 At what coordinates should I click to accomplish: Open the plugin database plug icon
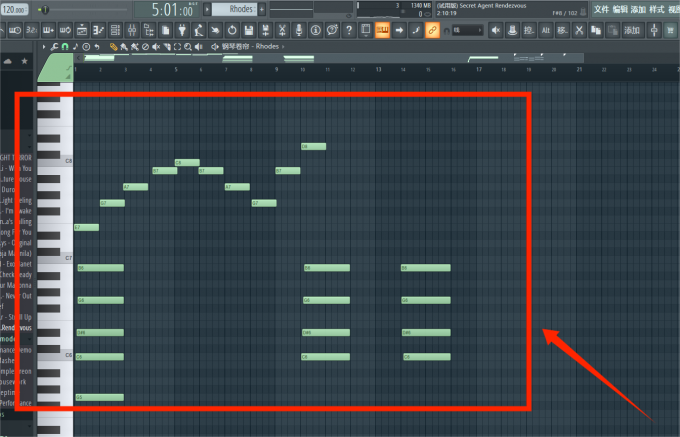click(182, 30)
